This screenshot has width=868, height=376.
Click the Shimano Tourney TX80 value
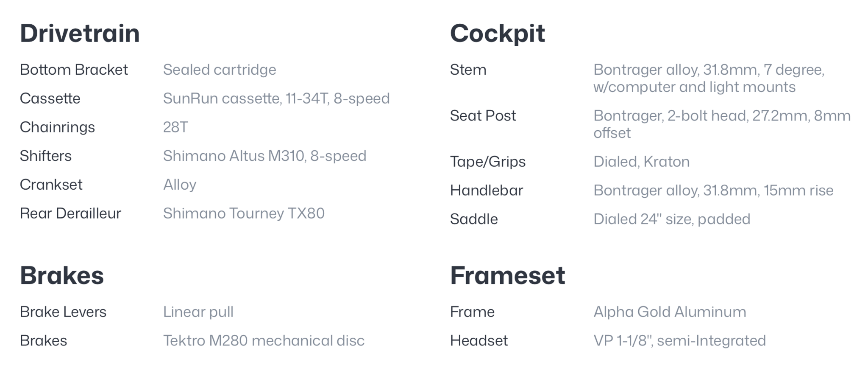pyautogui.click(x=244, y=213)
